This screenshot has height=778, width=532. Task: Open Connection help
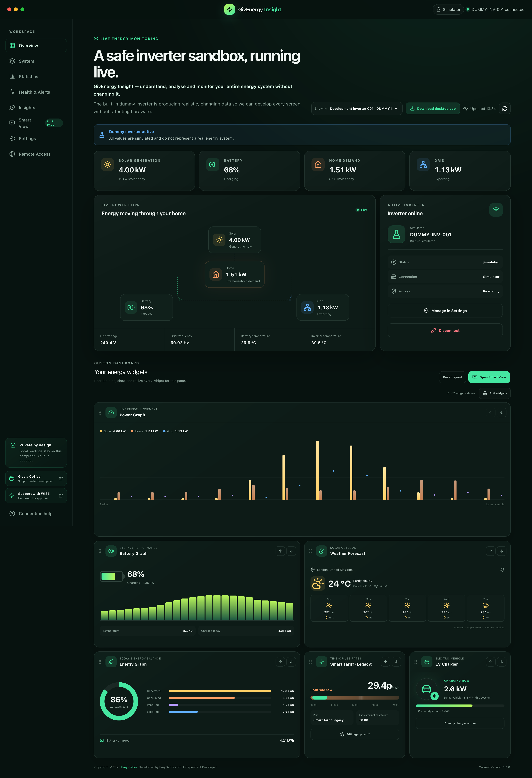click(36, 514)
